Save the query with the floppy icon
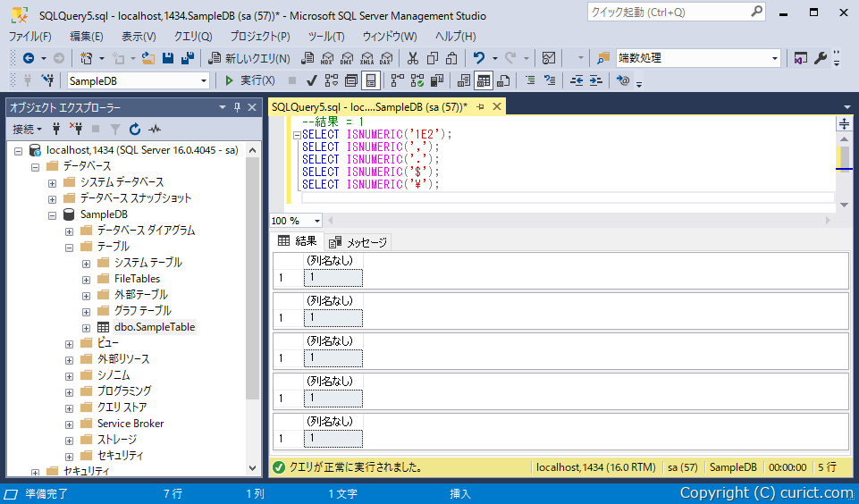Screen dimensions: 859x504 168,58
